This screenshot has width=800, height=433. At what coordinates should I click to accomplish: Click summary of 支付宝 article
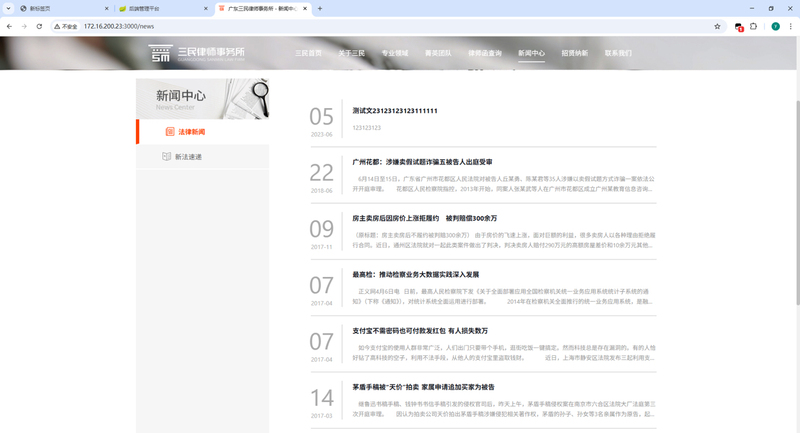(504, 353)
